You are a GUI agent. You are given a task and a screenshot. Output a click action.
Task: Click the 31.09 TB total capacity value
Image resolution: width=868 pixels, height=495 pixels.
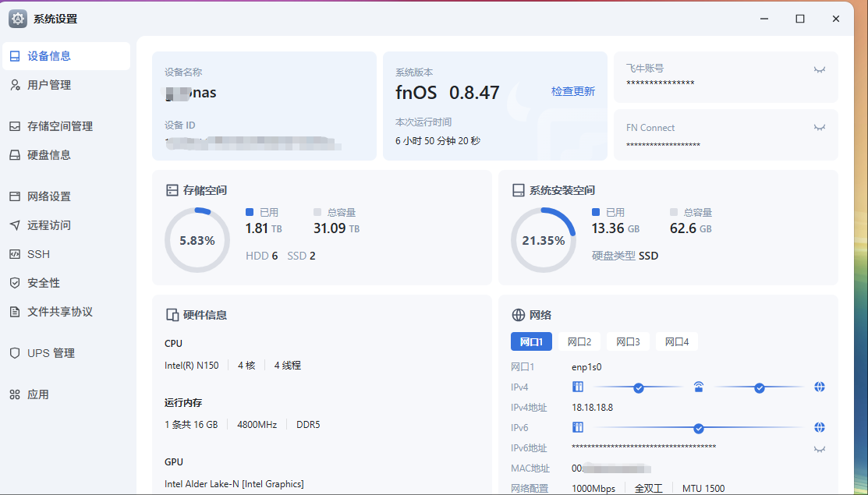[x=337, y=228]
